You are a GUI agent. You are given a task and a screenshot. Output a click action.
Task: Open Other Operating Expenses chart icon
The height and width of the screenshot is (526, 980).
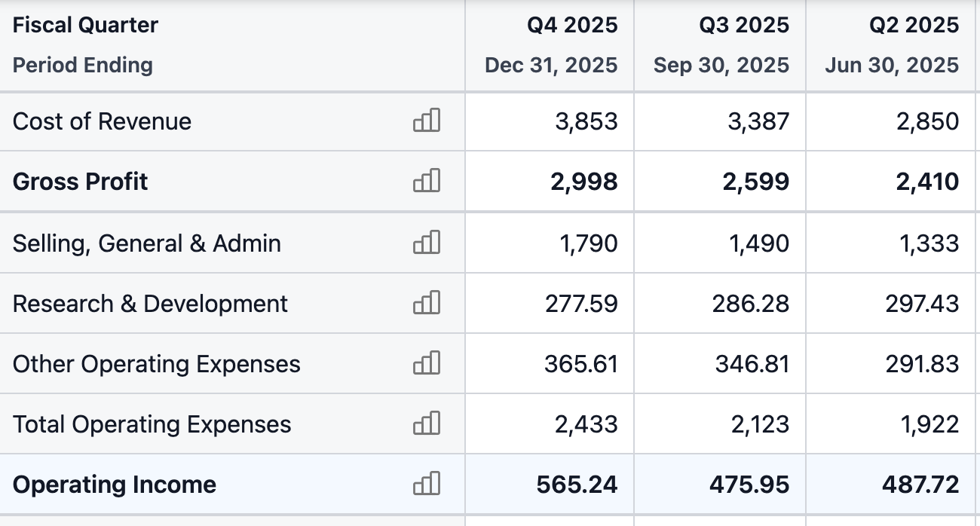(427, 363)
